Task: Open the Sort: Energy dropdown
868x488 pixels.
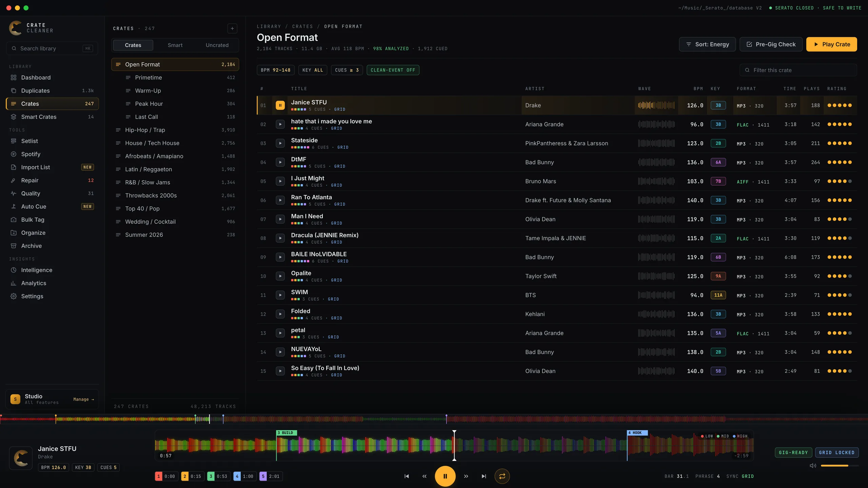Action: click(707, 44)
